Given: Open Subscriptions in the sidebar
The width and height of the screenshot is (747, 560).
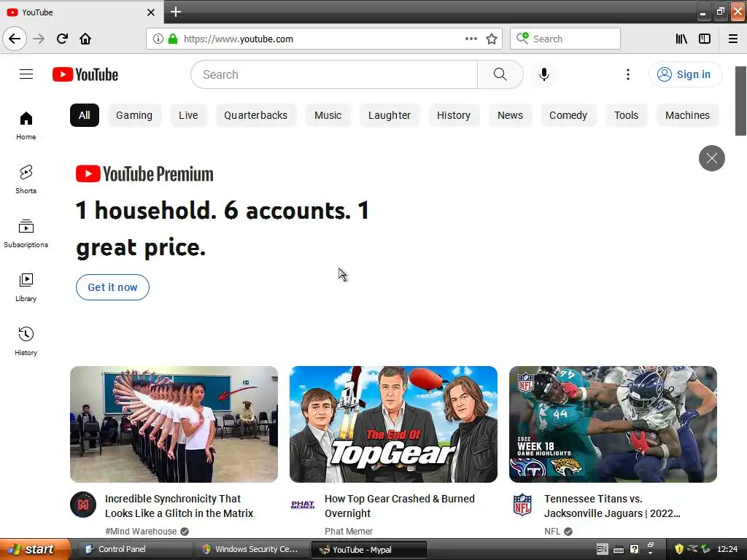Looking at the screenshot, I should coord(26,233).
